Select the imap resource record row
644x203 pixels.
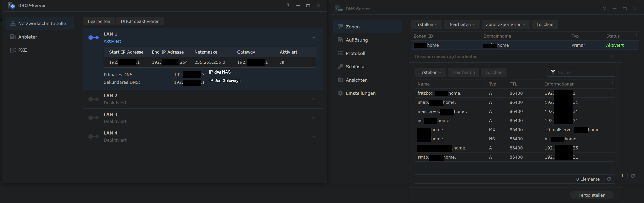coord(515,102)
